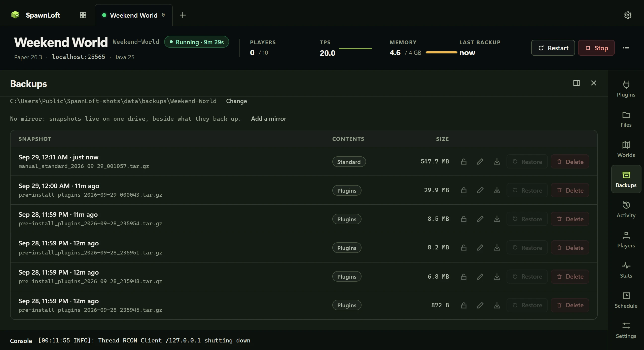Open the Worlds sidebar section
The height and width of the screenshot is (350, 644).
tap(626, 149)
